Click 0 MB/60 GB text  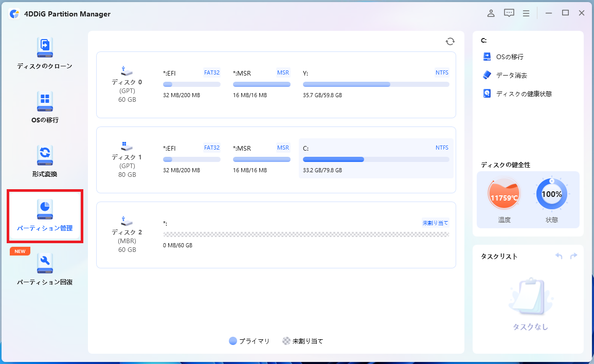[x=177, y=245]
